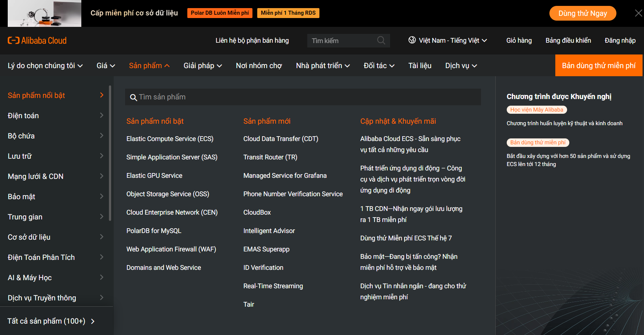The height and width of the screenshot is (335, 644).
Task: Open Simple Application Server (SAS)
Action: tap(172, 157)
